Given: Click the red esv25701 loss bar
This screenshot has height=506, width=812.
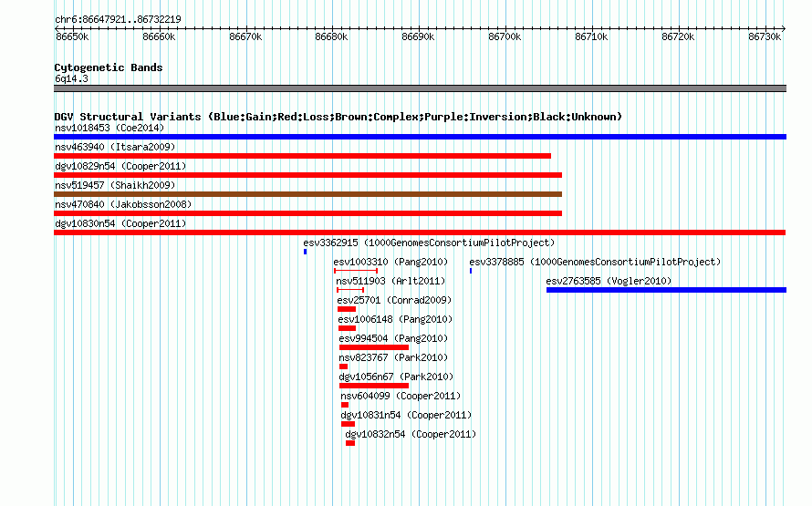Looking at the screenshot, I should coord(347,309).
